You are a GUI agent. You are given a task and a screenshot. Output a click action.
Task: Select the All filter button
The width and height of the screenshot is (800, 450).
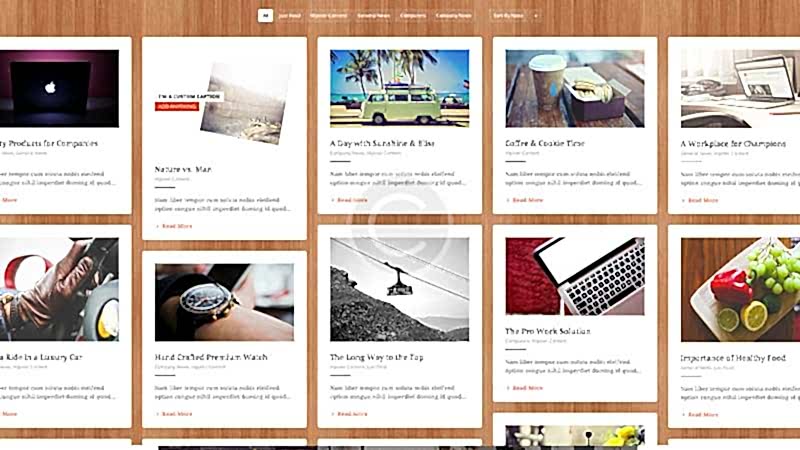click(x=265, y=16)
